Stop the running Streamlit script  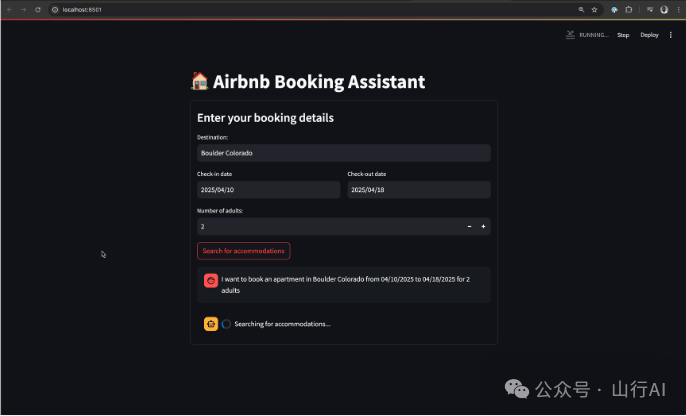coord(623,35)
